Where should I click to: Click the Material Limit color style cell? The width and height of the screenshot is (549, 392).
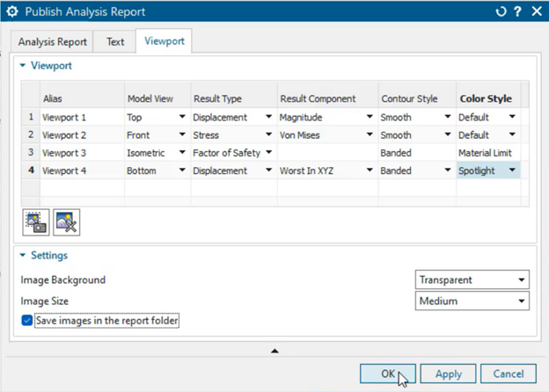pos(488,152)
